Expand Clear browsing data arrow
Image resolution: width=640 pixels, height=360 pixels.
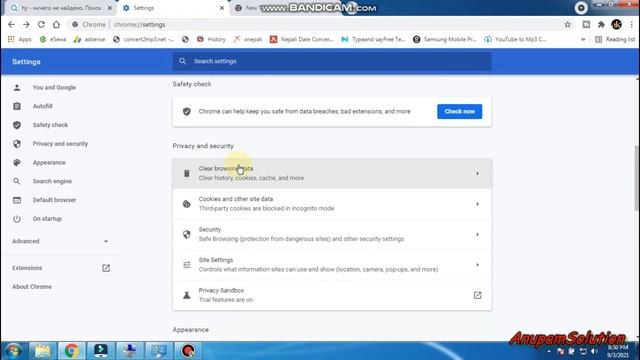click(477, 173)
